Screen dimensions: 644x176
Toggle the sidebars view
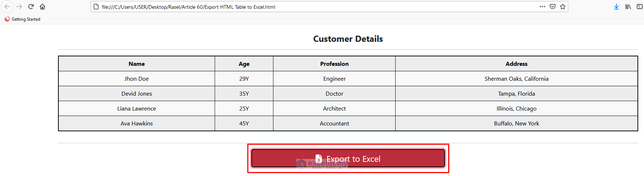[x=640, y=7]
